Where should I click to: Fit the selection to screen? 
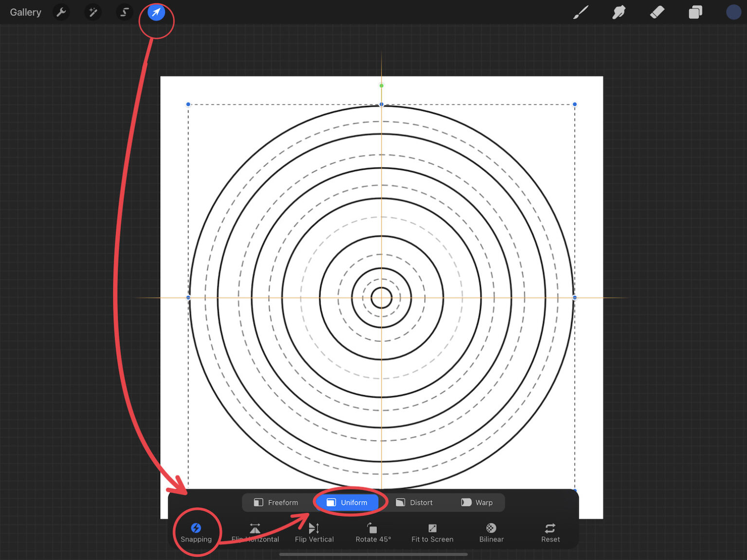432,532
